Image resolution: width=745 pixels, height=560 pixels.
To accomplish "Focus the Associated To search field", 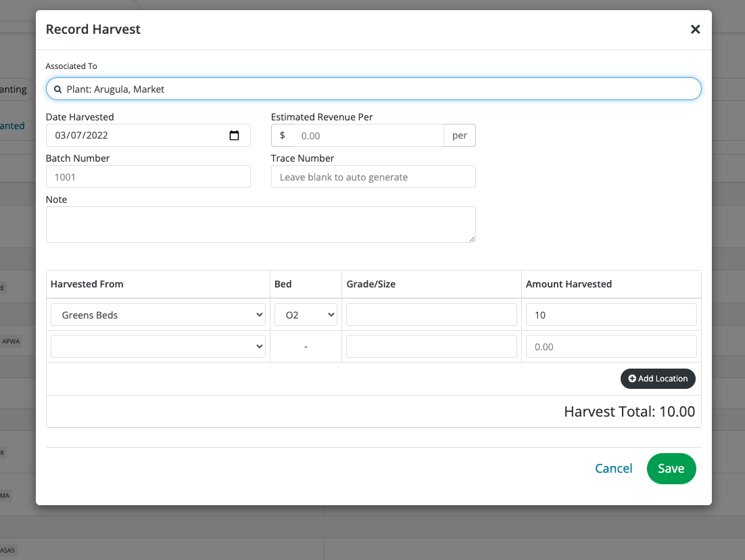I will pos(379,89).
